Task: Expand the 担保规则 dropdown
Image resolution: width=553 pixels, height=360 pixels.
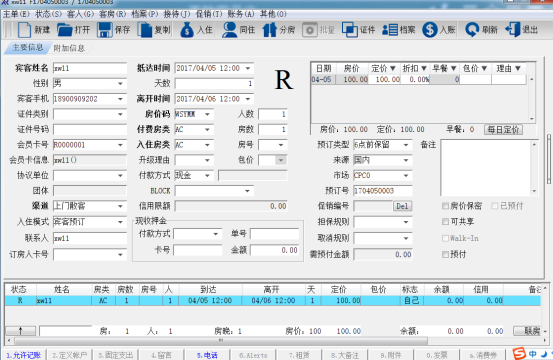Action: pyautogui.click(x=406, y=222)
